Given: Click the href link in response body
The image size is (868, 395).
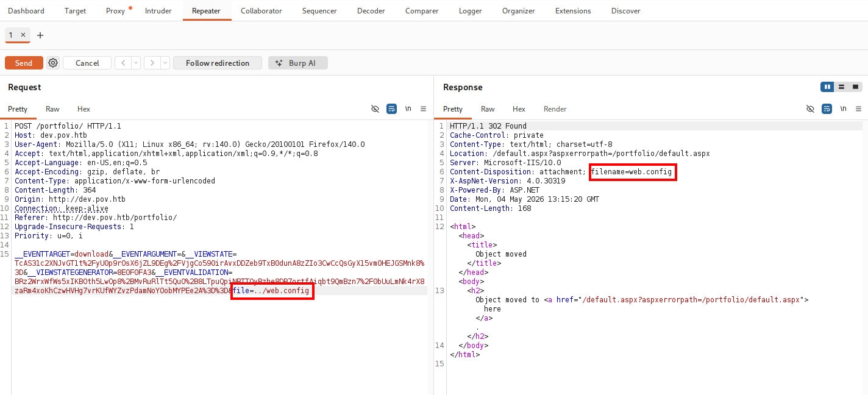Looking at the screenshot, I should (x=676, y=300).
